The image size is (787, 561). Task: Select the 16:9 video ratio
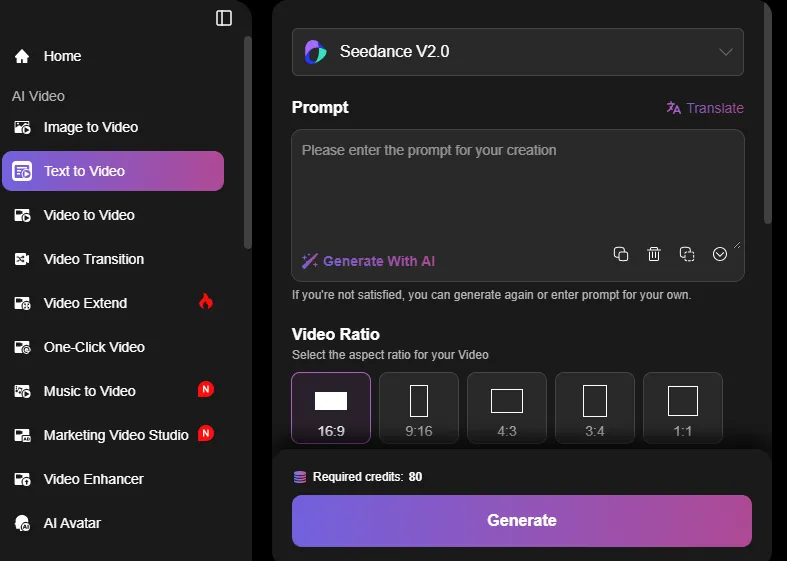(331, 408)
